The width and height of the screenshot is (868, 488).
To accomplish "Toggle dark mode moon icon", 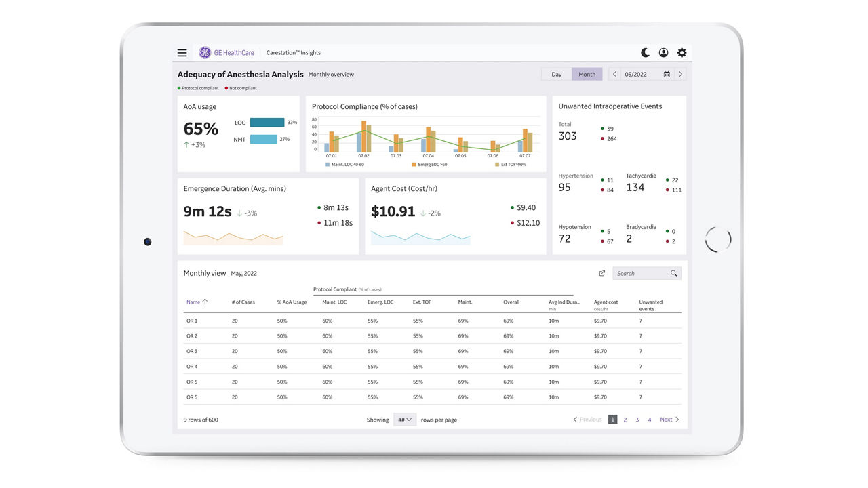I will click(645, 53).
